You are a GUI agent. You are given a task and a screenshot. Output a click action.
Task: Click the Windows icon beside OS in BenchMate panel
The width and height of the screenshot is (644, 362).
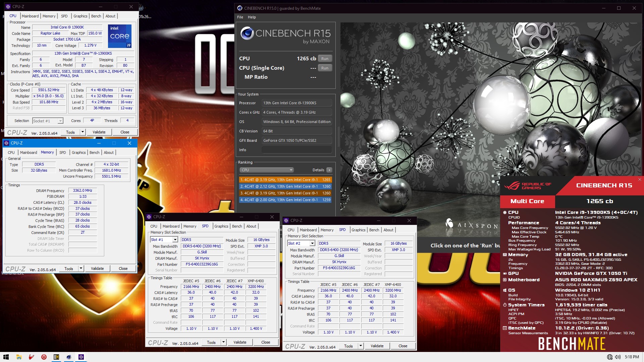coord(504,290)
